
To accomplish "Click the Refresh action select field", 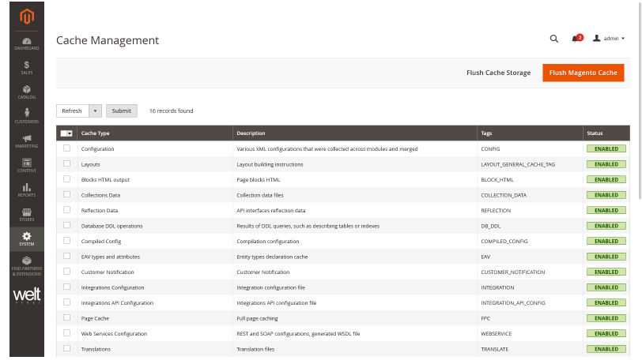I will (x=78, y=111).
